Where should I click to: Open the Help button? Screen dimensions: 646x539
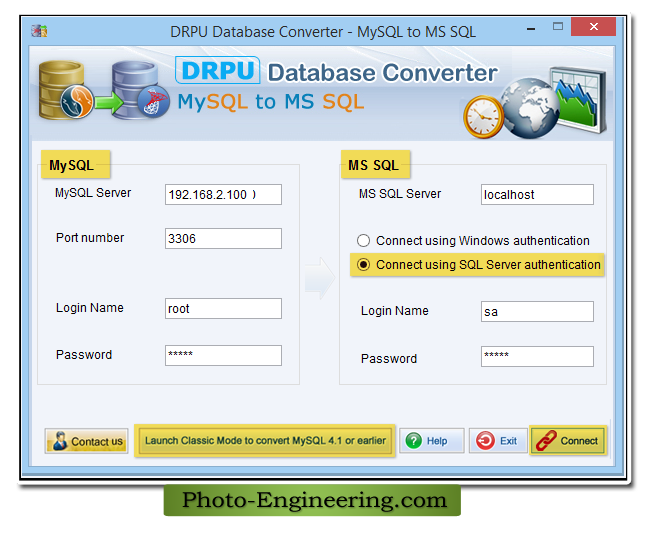tap(432, 441)
